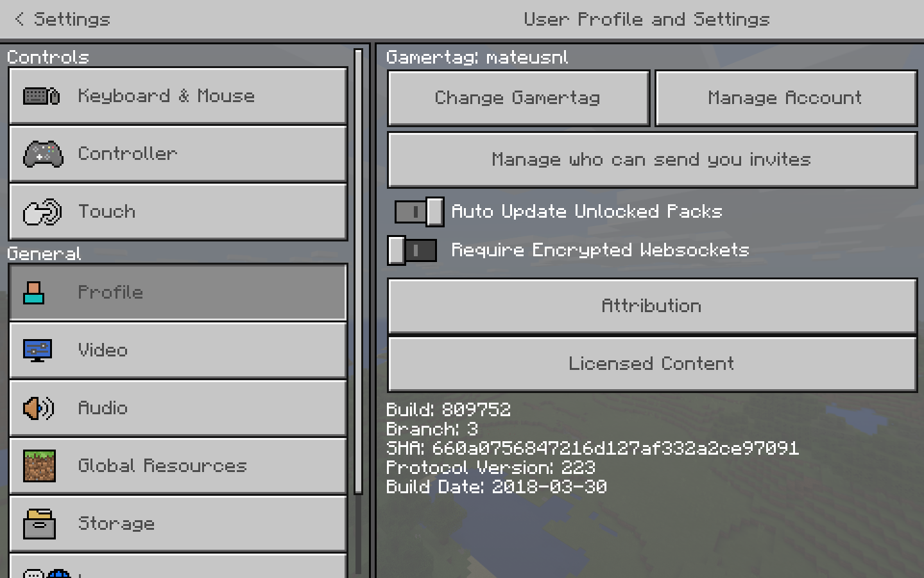Click the keyboard and mouse icon
This screenshot has height=578, width=924.
(42, 96)
